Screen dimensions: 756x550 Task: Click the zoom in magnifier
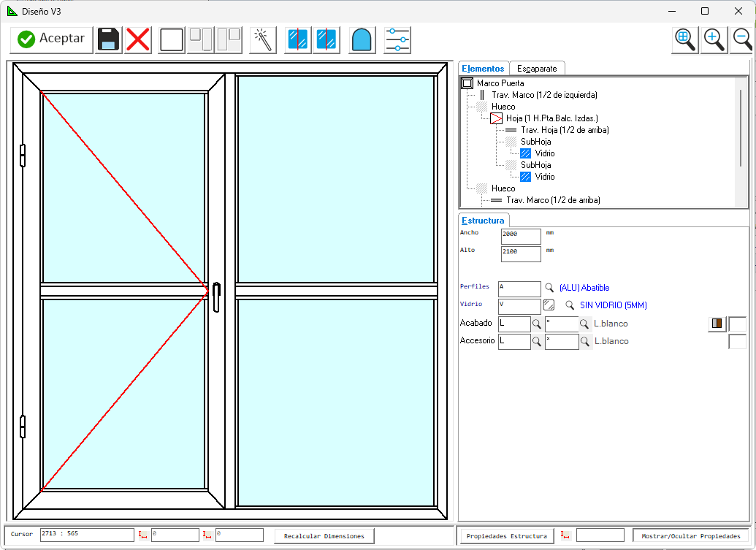(714, 39)
